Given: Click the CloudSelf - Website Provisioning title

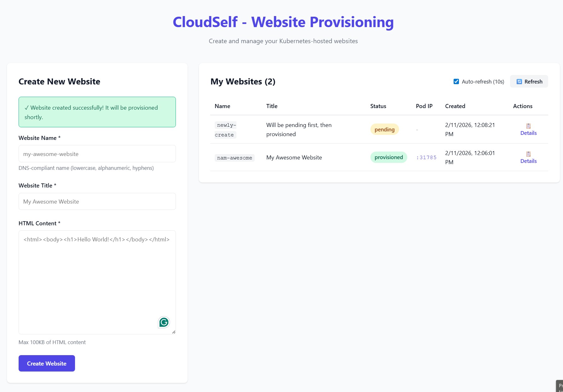Looking at the screenshot, I should pos(283,22).
